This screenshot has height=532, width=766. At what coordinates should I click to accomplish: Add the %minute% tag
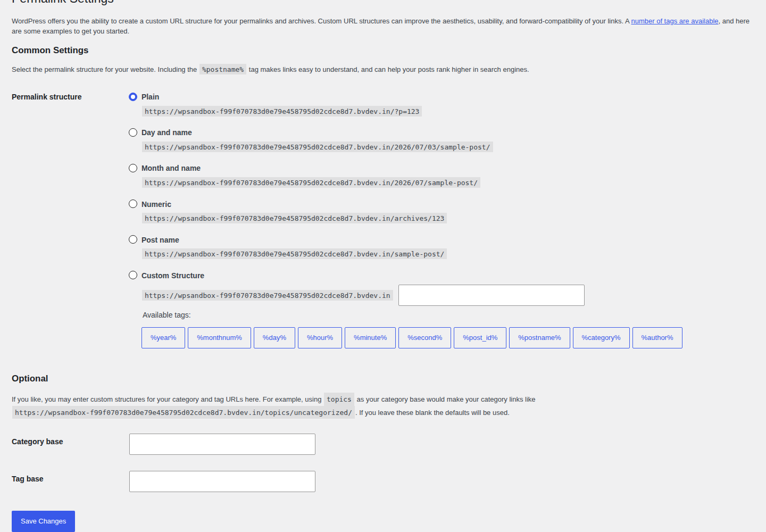pos(370,338)
